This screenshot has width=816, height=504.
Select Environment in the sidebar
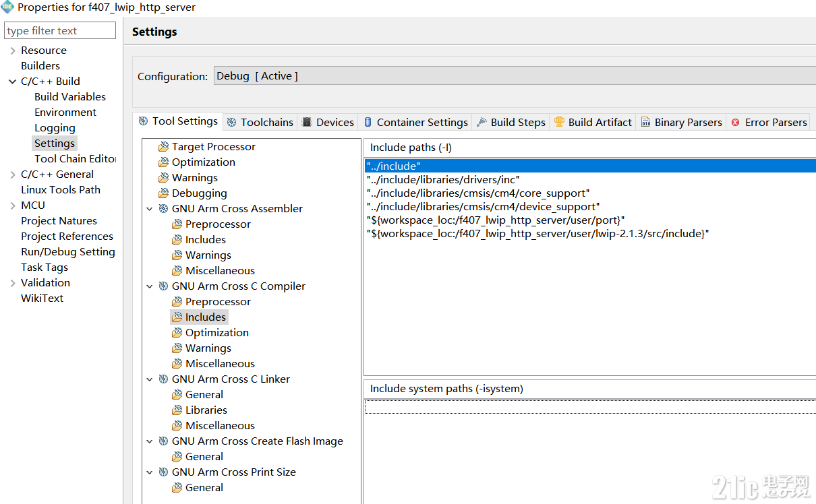[65, 113]
